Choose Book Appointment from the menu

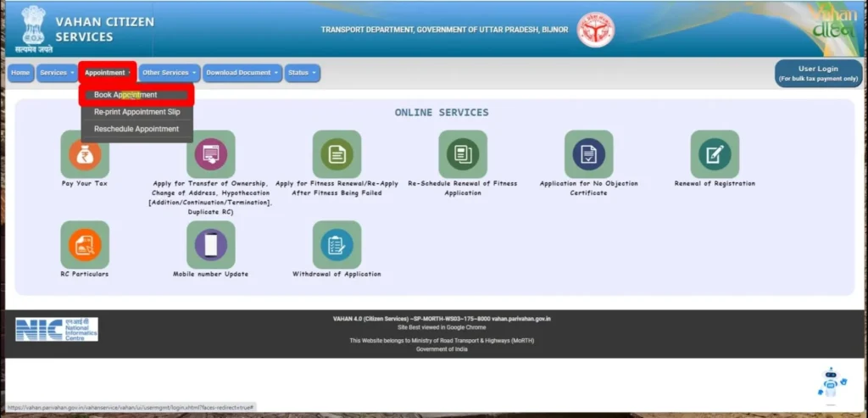point(125,95)
